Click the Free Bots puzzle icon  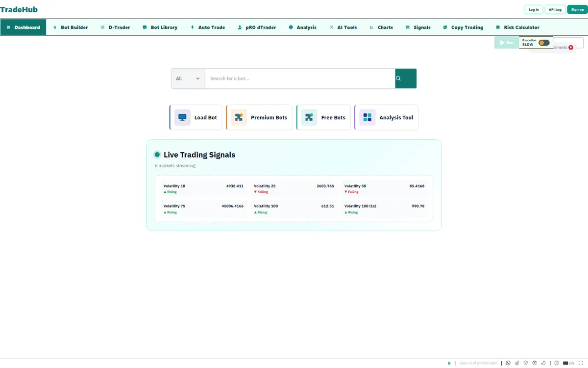(309, 117)
